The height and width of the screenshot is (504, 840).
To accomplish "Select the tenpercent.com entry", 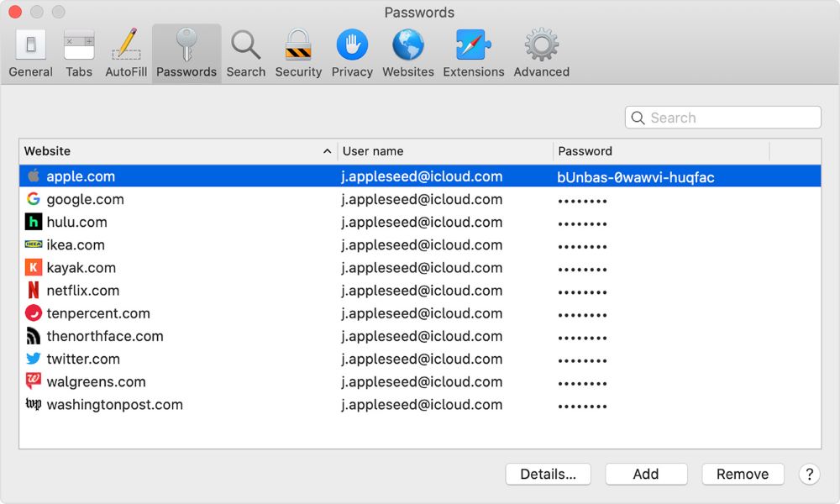I will (420, 313).
